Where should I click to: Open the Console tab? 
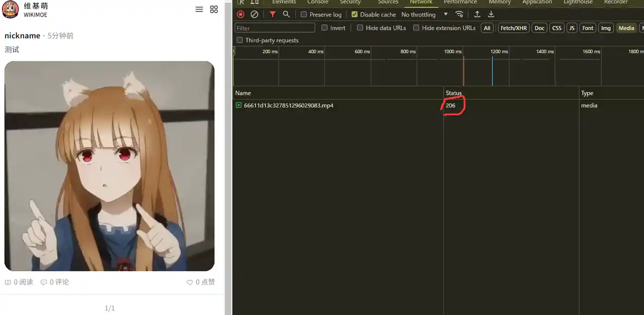[318, 3]
